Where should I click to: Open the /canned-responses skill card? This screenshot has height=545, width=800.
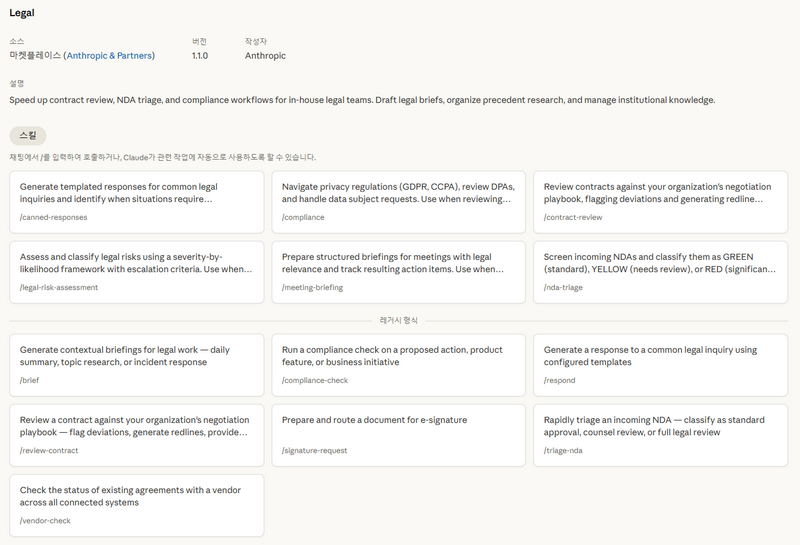point(136,202)
